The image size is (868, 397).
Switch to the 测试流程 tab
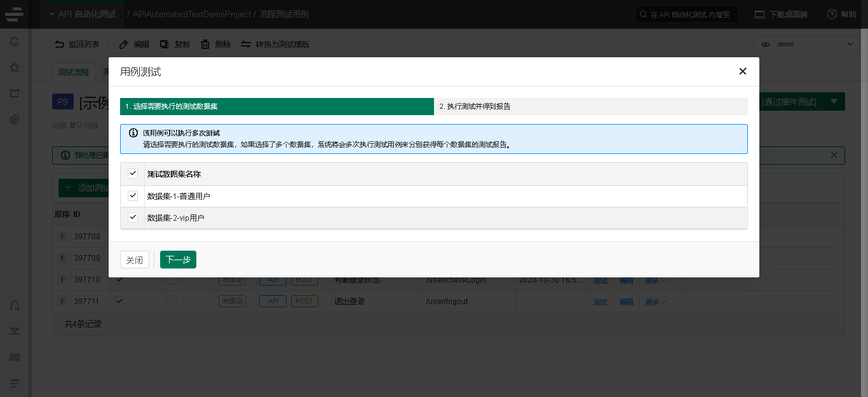(74, 72)
